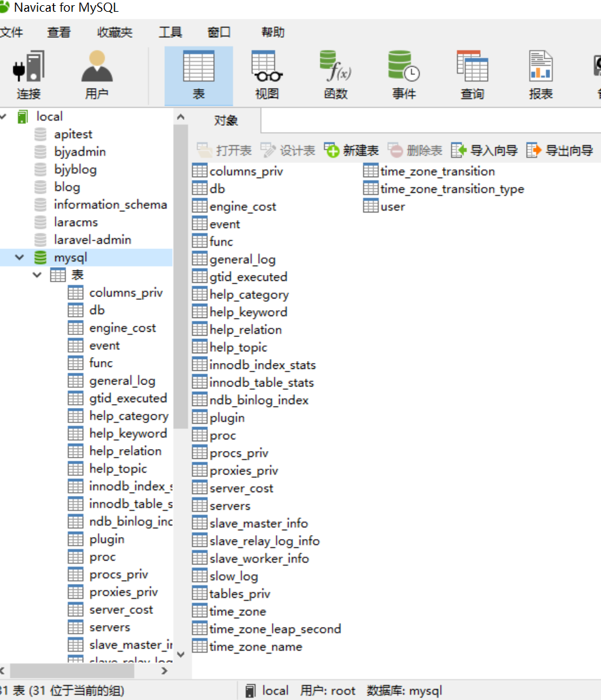The height and width of the screenshot is (700, 601).
Task: Click the local connection status bar entry
Action: (x=267, y=691)
